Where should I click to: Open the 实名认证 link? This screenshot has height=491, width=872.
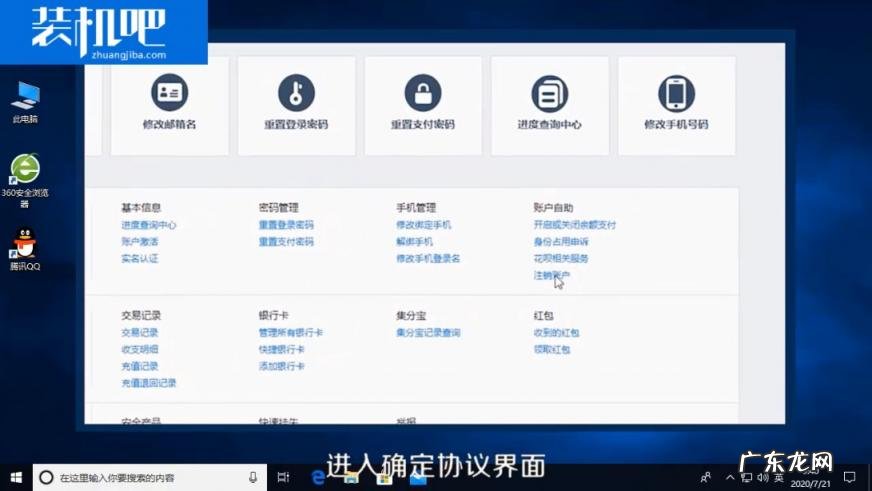point(140,258)
